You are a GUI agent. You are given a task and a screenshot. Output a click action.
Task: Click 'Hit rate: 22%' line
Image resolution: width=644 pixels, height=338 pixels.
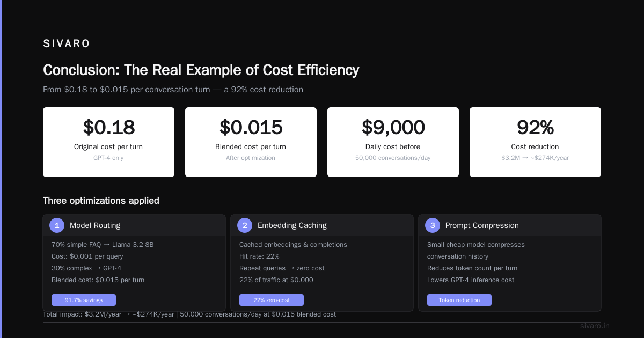point(259,256)
